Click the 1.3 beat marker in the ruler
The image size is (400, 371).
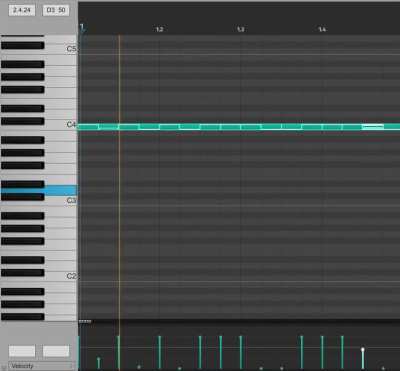tap(241, 29)
